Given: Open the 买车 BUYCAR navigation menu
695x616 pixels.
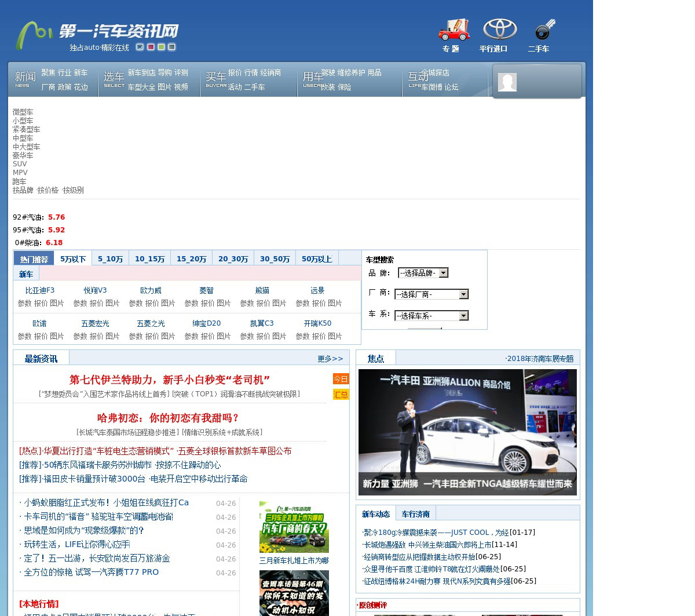Looking at the screenshot, I should 215,79.
